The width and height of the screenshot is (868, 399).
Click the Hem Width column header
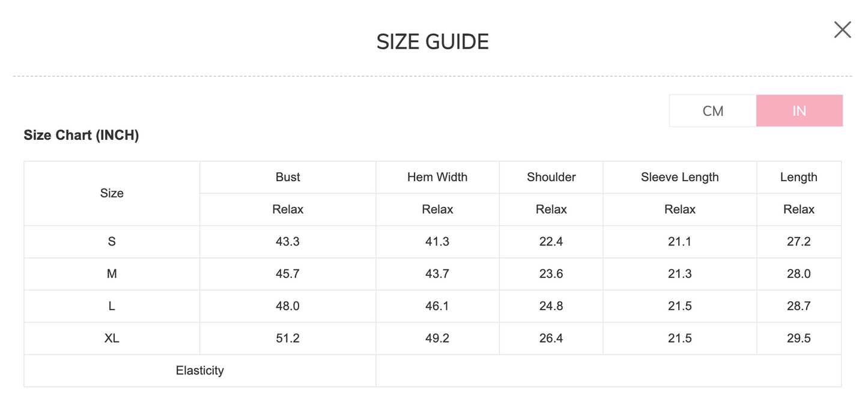[x=437, y=177]
